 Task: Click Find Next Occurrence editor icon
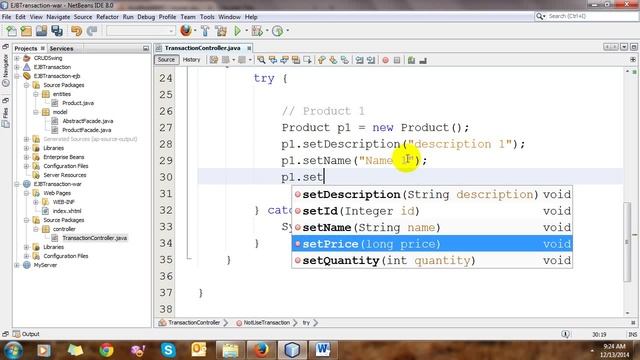[x=284, y=60]
